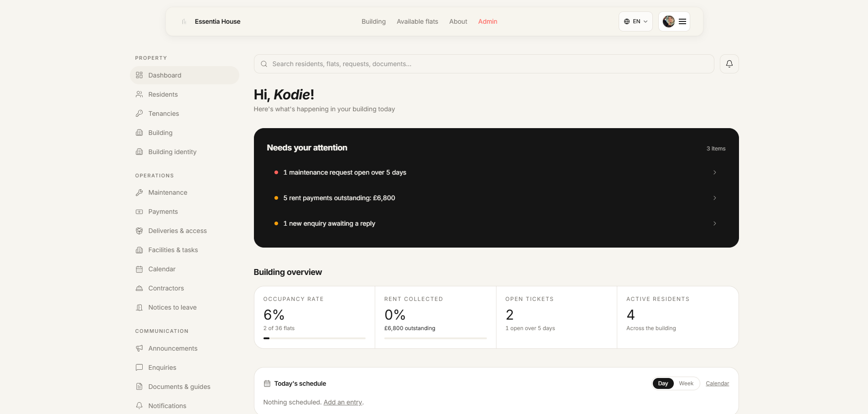The image size is (868, 414).
Task: Follow the Calendar link in schedule card
Action: tap(717, 383)
